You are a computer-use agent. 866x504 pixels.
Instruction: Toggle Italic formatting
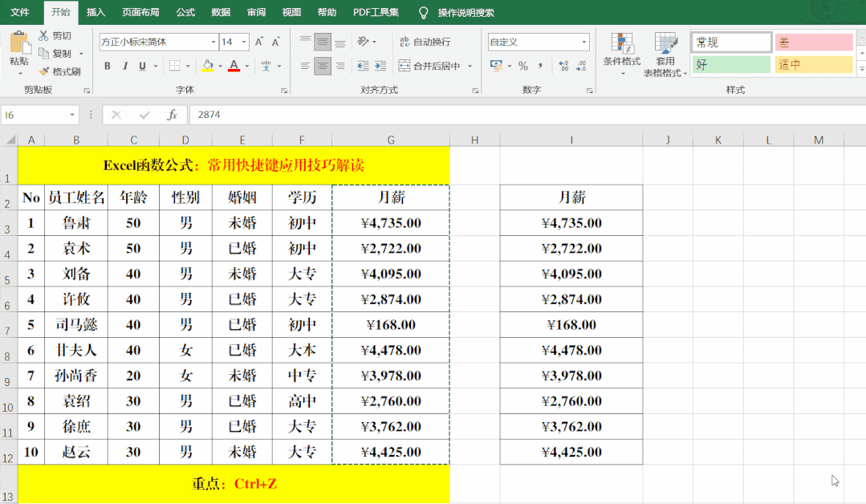(x=124, y=66)
